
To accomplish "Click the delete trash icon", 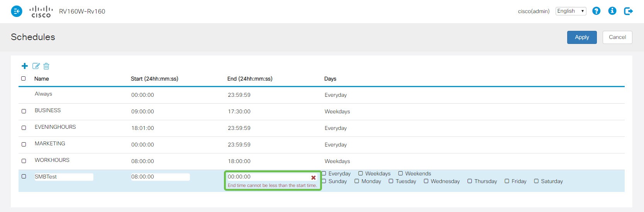I will tap(46, 66).
